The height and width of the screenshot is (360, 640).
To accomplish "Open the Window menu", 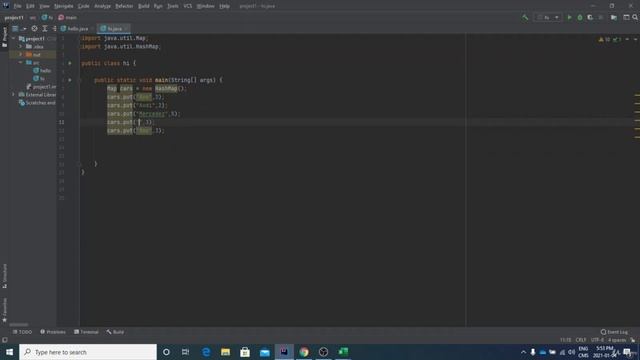I will [x=205, y=6].
